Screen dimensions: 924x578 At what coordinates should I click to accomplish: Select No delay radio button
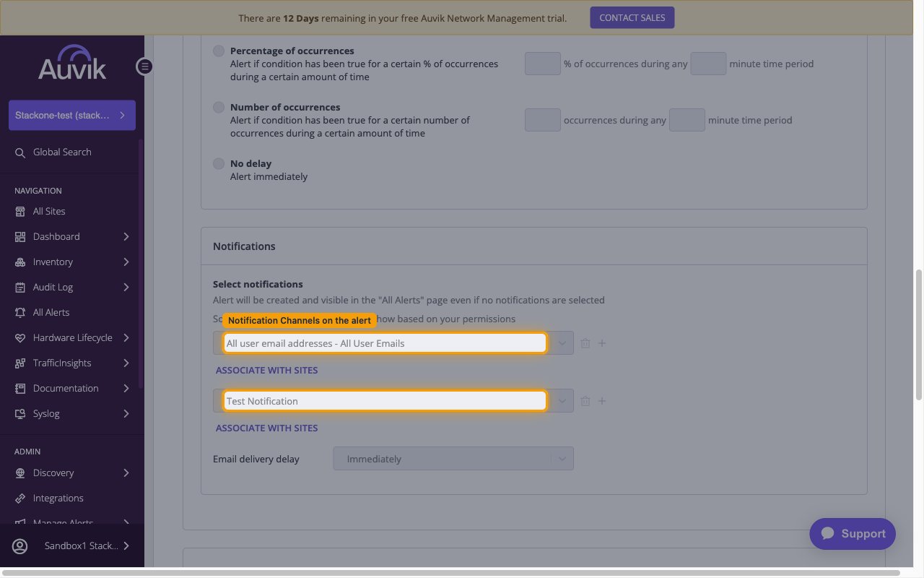point(219,164)
